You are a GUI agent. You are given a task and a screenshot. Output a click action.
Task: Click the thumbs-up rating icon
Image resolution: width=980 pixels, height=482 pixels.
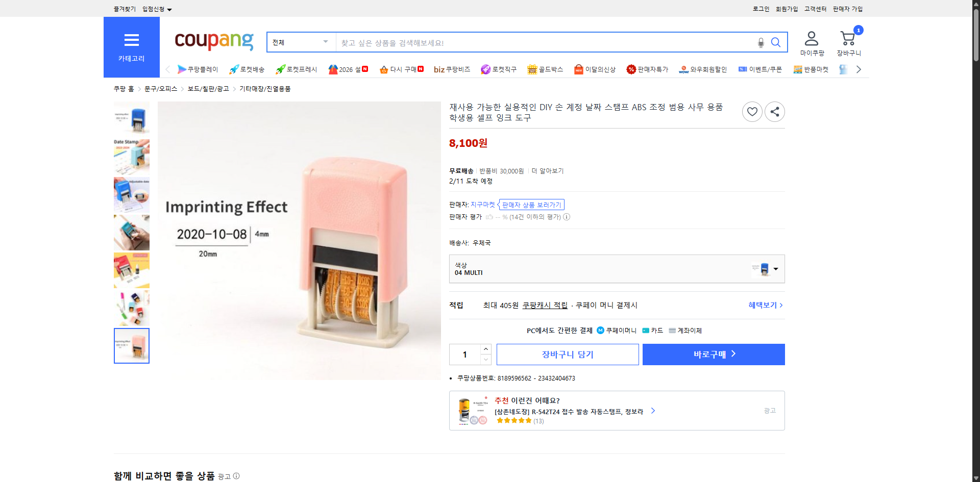(x=489, y=217)
